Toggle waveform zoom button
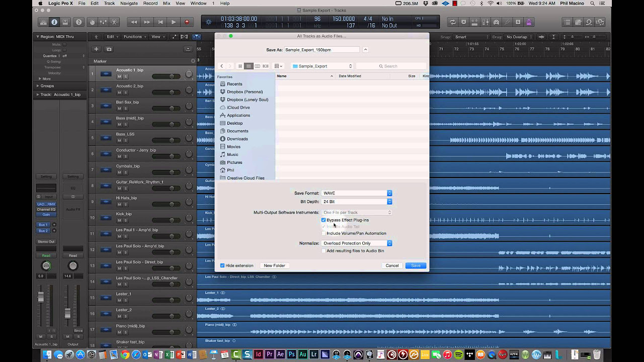Viewport: 644px width, 362px height. tap(541, 37)
